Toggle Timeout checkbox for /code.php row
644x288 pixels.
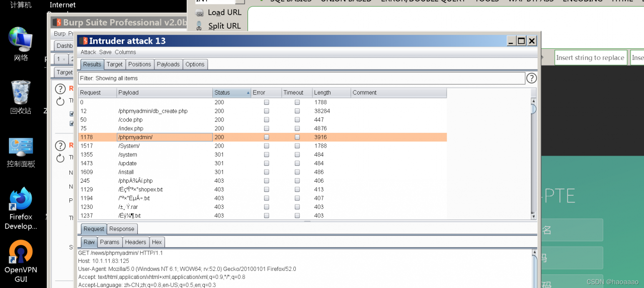pos(297,120)
